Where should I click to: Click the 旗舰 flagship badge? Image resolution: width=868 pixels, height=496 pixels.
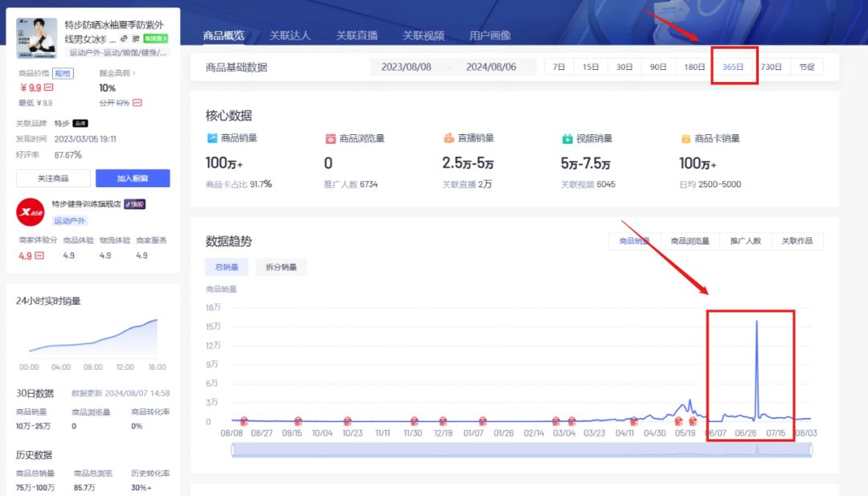click(x=134, y=204)
